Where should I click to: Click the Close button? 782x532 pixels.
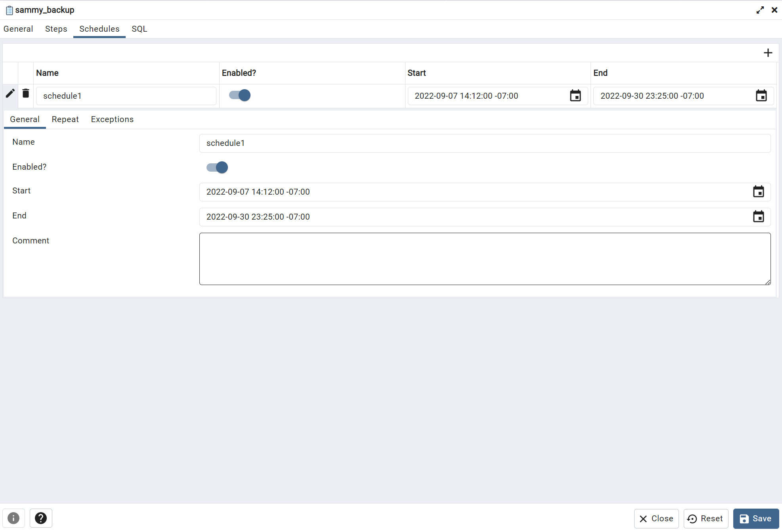coord(656,519)
